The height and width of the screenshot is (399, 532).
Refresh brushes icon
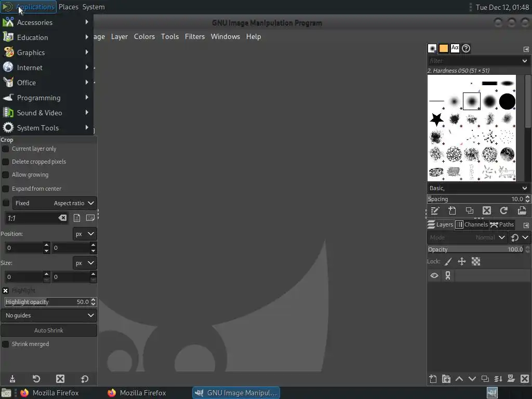click(x=504, y=211)
